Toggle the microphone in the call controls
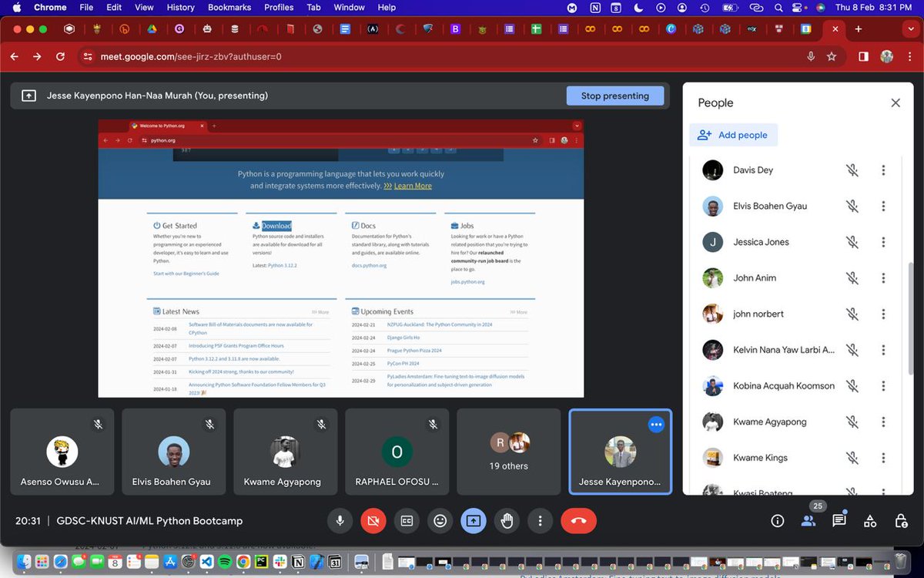 [x=340, y=521]
